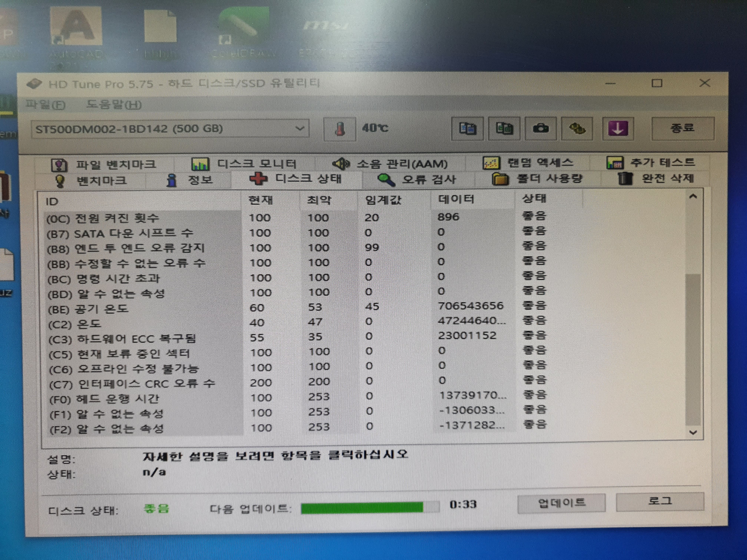Click the 현재 column header
Image resolution: width=747 pixels, height=560 pixels.
coord(270,200)
